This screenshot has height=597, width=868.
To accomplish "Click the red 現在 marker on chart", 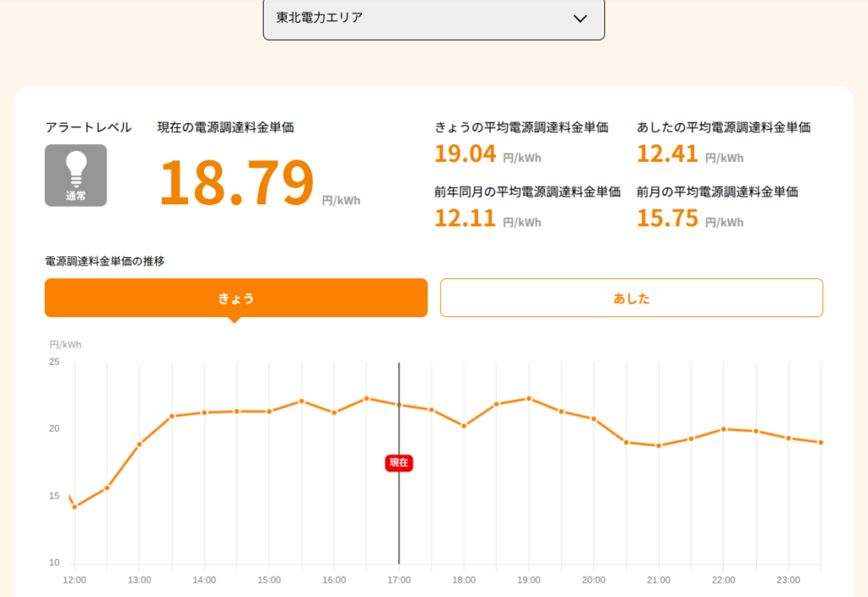I will pos(398,462).
